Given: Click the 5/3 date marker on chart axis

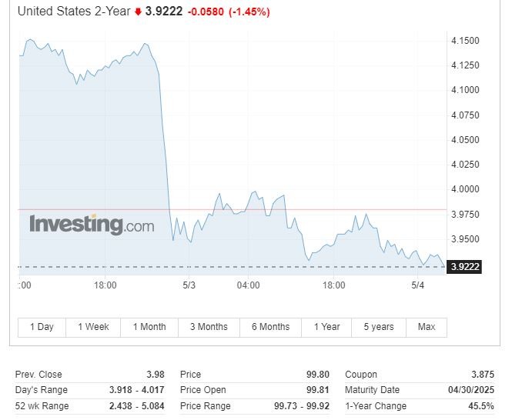Looking at the screenshot, I should coord(189,285).
